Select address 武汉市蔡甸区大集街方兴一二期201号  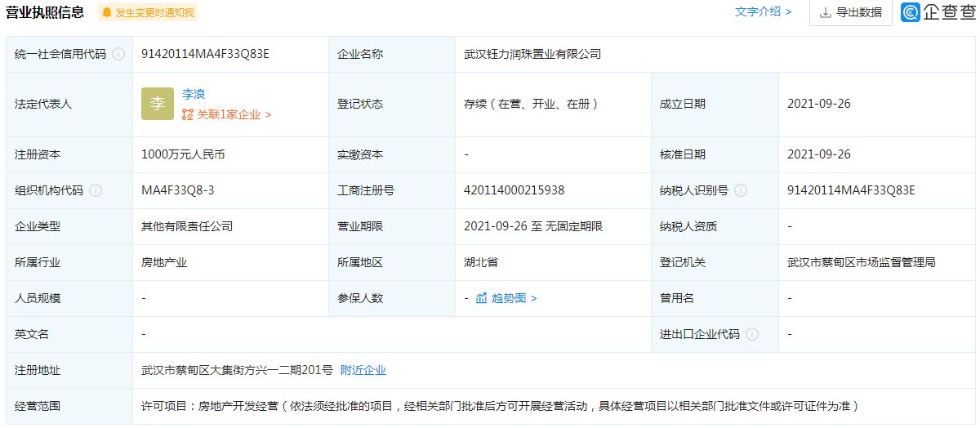tap(237, 370)
